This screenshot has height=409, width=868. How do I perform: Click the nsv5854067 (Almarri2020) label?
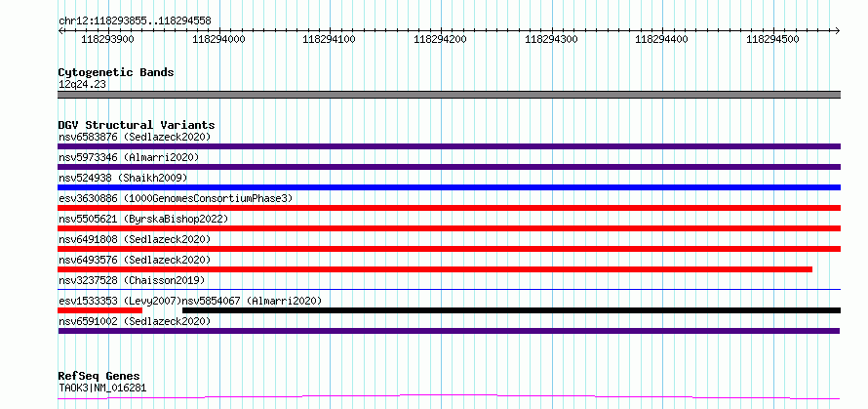click(x=252, y=301)
